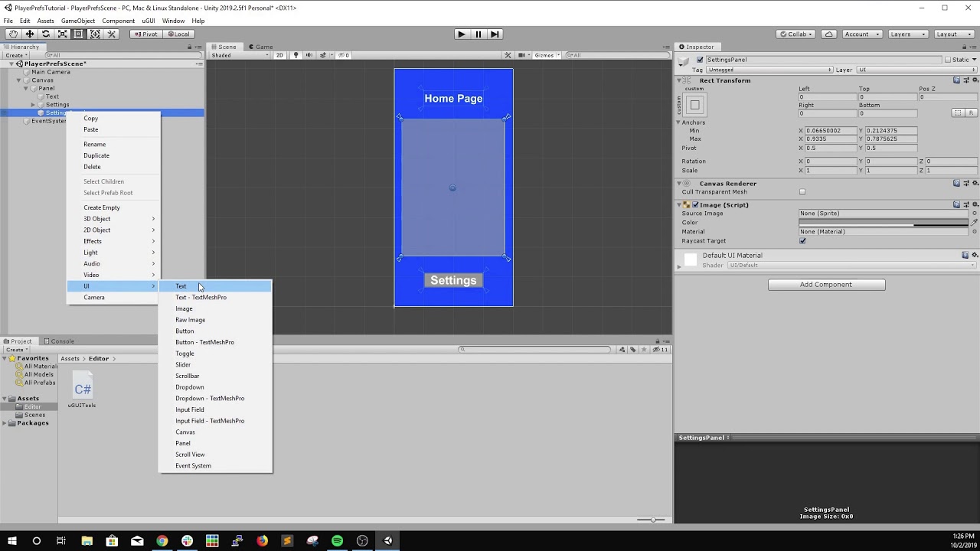Choose Button - TextMeshPro menu entry
The width and height of the screenshot is (980, 551).
pos(215,342)
